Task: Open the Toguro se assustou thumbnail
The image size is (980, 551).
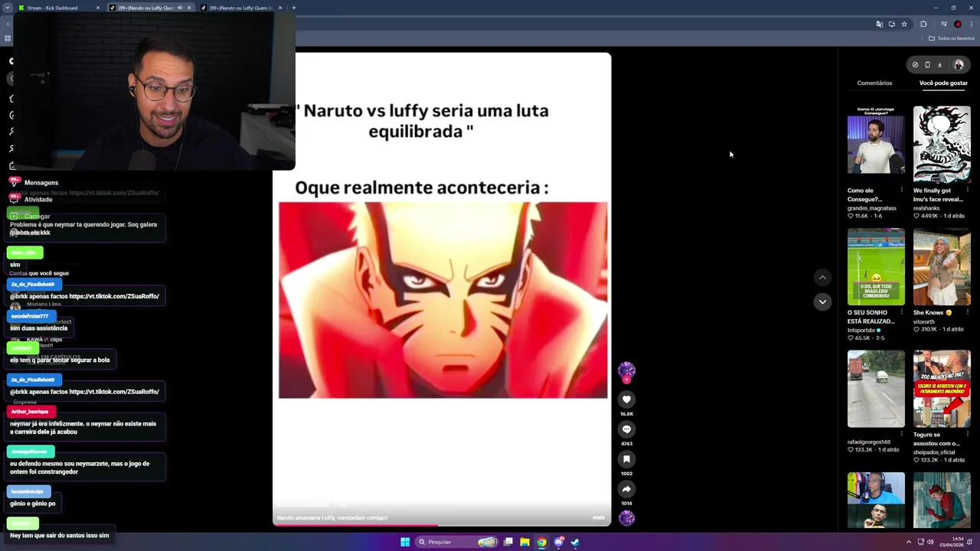Action: point(942,389)
